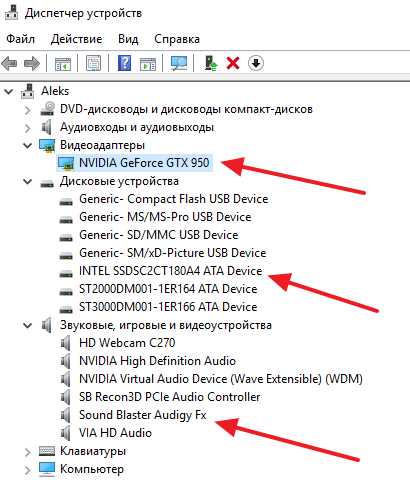Expand the Клавиатуры category
410x480 pixels.
(x=28, y=452)
